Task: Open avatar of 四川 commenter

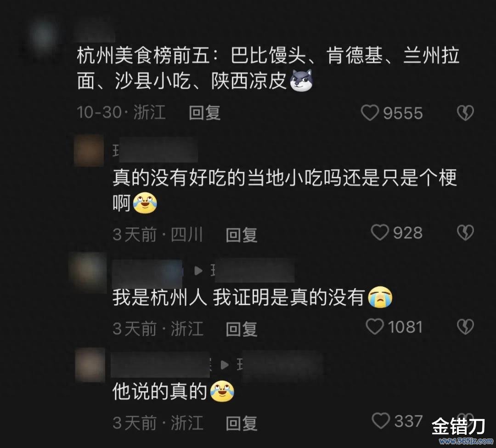Action: (89, 151)
